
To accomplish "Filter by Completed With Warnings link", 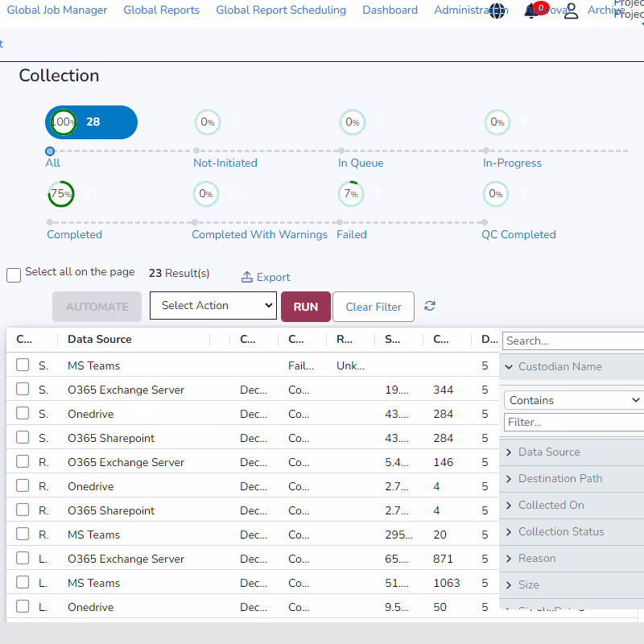I will (259, 234).
